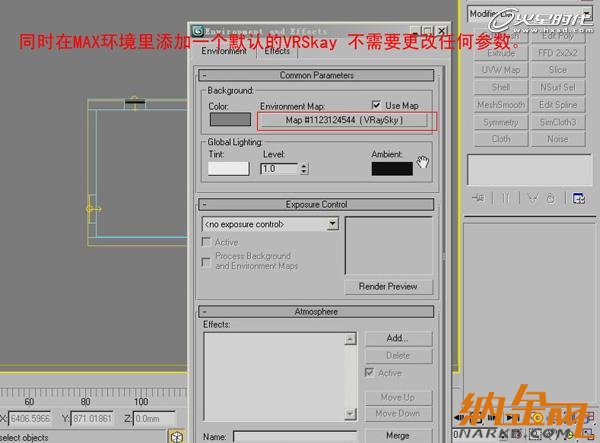Image resolution: width=600 pixels, height=443 pixels.
Task: Click the Render Preview button
Action: 388,286
